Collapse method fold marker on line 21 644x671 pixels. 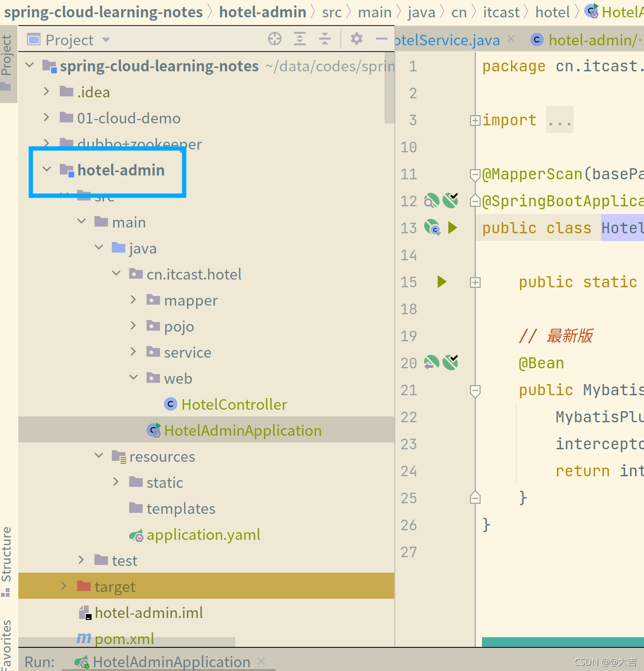click(475, 391)
